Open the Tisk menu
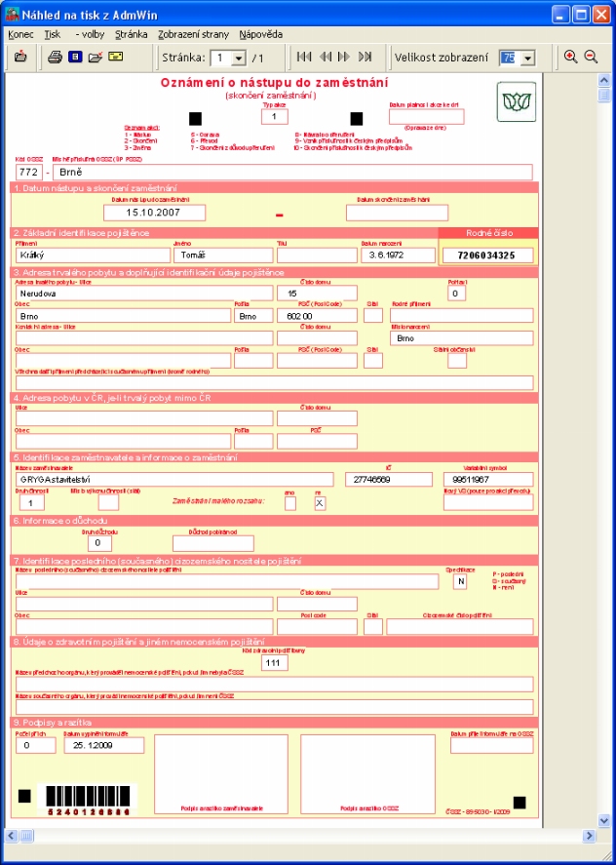This screenshot has height=865, width=616. click(x=53, y=34)
